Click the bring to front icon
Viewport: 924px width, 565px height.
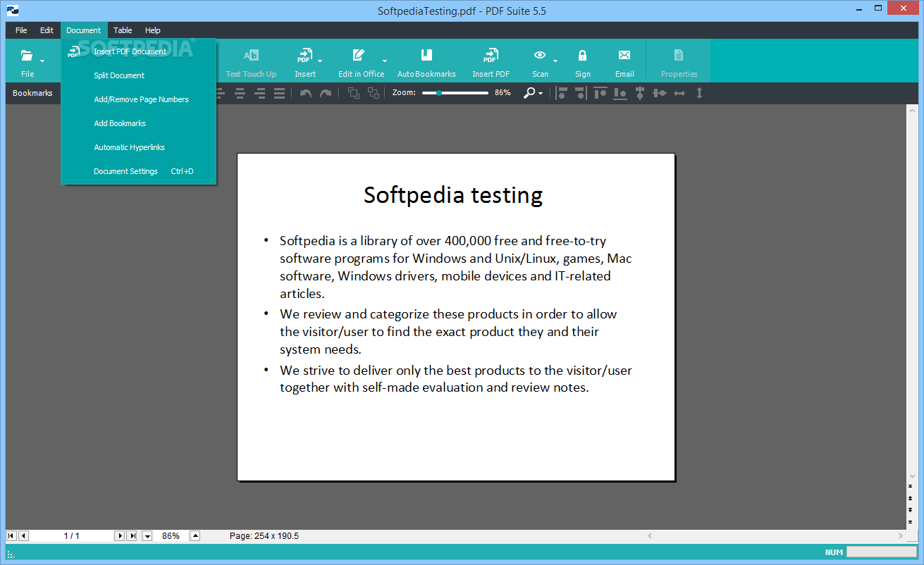coord(354,93)
